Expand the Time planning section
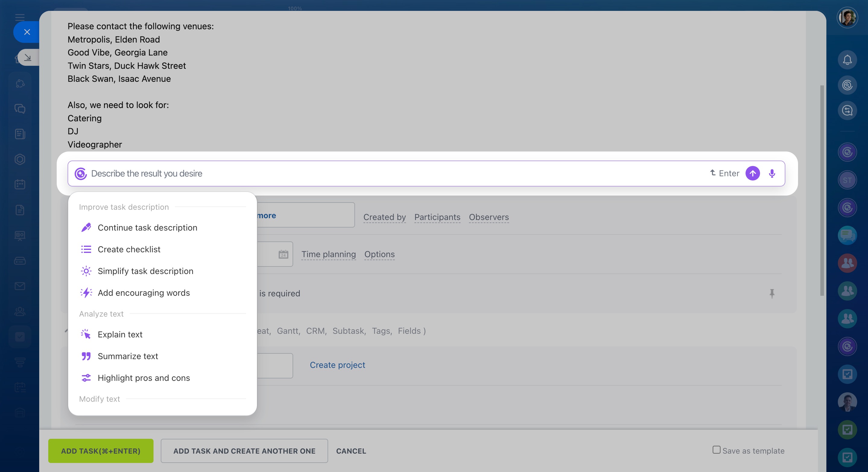The height and width of the screenshot is (472, 868). [328, 254]
